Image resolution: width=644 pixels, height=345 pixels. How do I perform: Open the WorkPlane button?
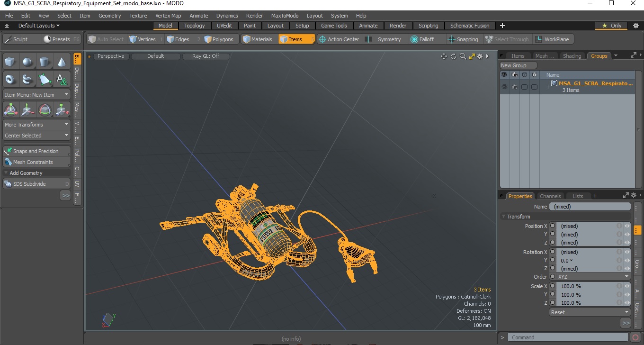coord(553,39)
